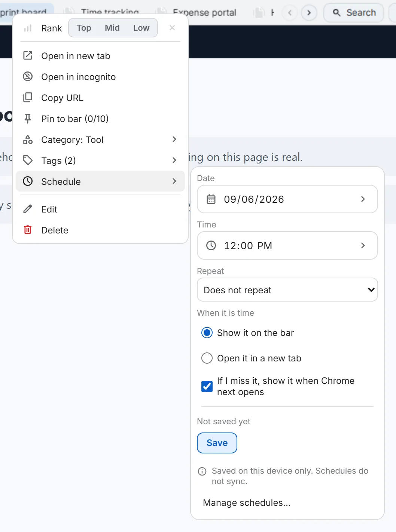Viewport: 396px width, 532px height.
Task: Click the clock icon in Time field
Action: coord(211,245)
